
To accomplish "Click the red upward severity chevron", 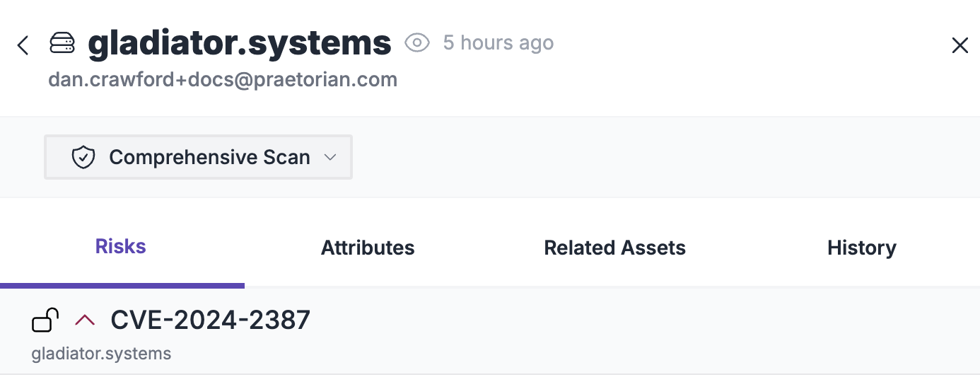I will [85, 320].
